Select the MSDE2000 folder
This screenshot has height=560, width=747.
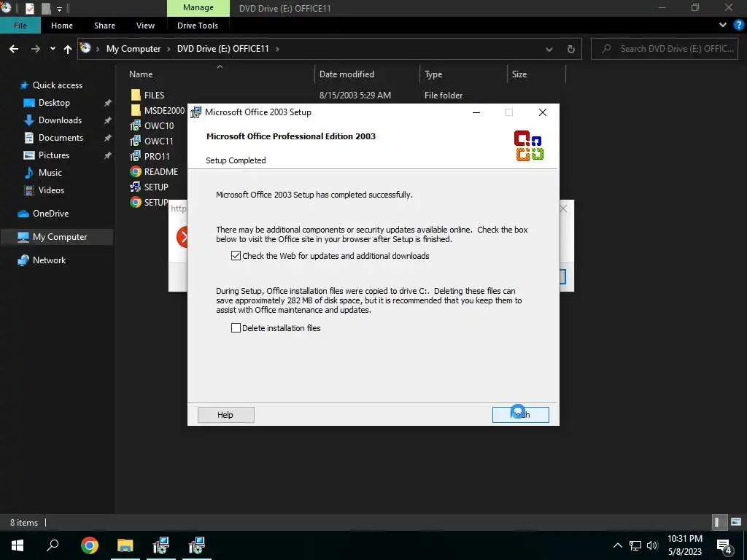[158, 111]
